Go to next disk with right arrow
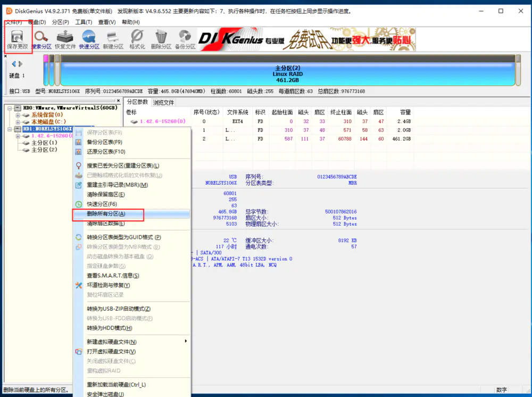The height and width of the screenshot is (397, 532). (20, 64)
